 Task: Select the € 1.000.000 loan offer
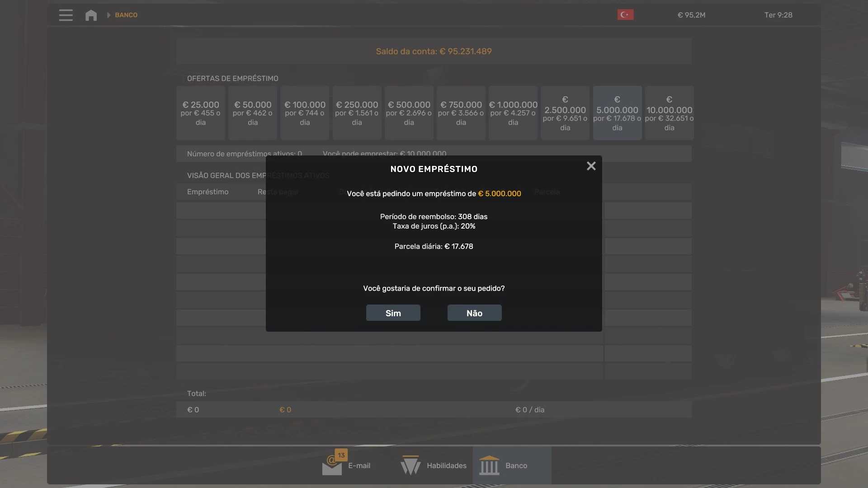click(x=513, y=113)
